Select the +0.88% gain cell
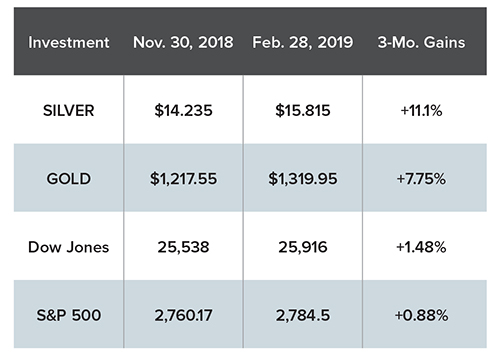 tap(421, 315)
